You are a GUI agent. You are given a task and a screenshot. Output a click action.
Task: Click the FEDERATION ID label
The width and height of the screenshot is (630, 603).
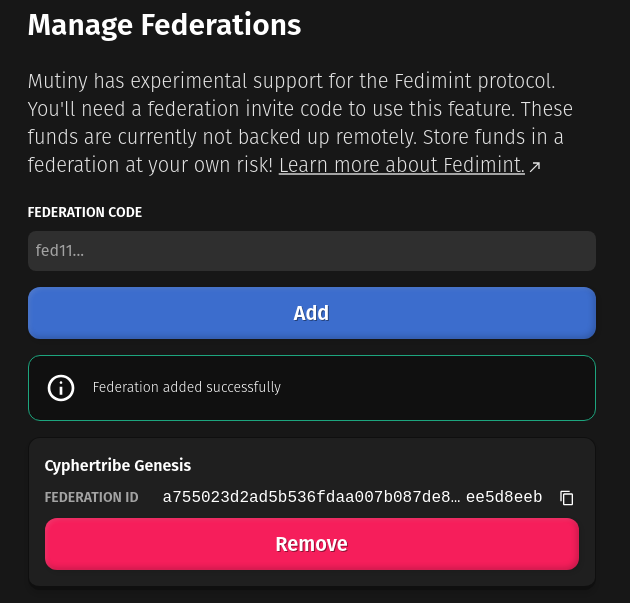coord(91,497)
